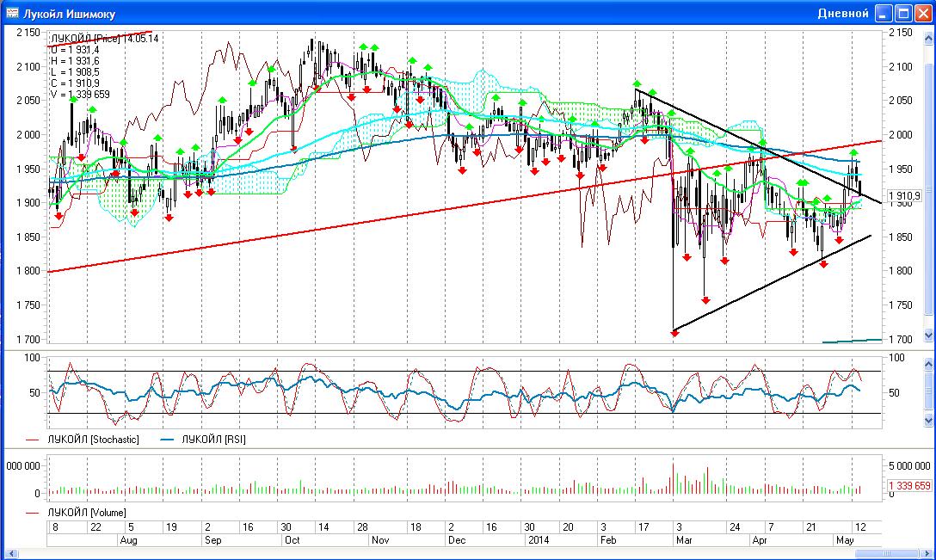Click the date label '21' on the time axis
The width and height of the screenshot is (936, 560).
[810, 527]
